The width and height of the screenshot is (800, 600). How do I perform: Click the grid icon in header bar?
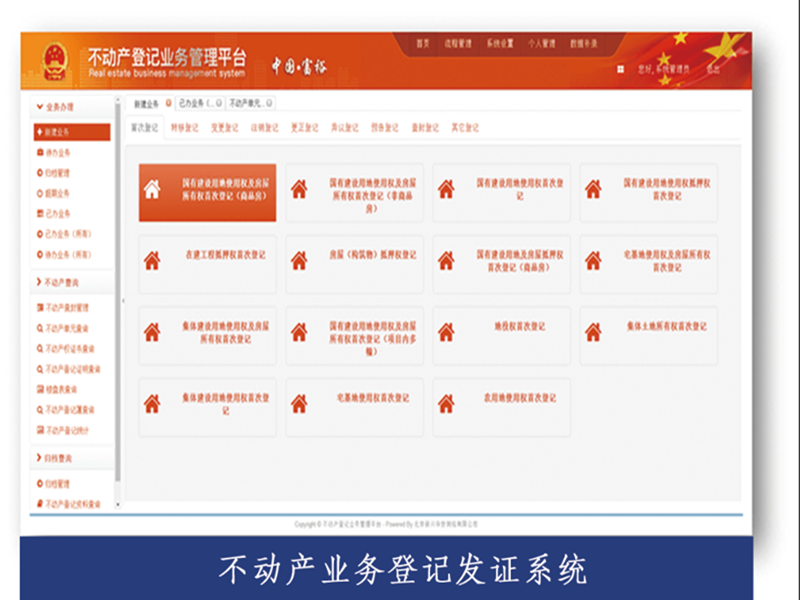(621, 70)
